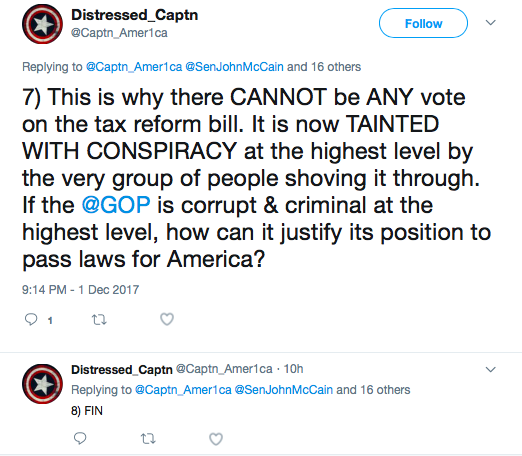Open the 10h timestamp on reply
Viewport: 522px width, 456px height.
tap(293, 369)
